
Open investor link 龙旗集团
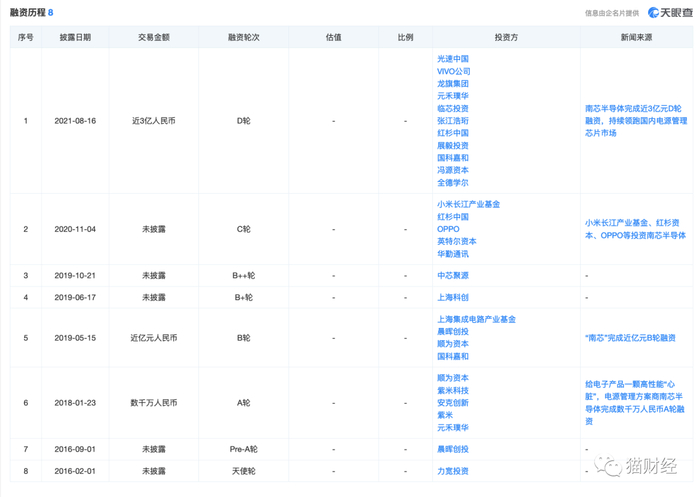pos(453,84)
